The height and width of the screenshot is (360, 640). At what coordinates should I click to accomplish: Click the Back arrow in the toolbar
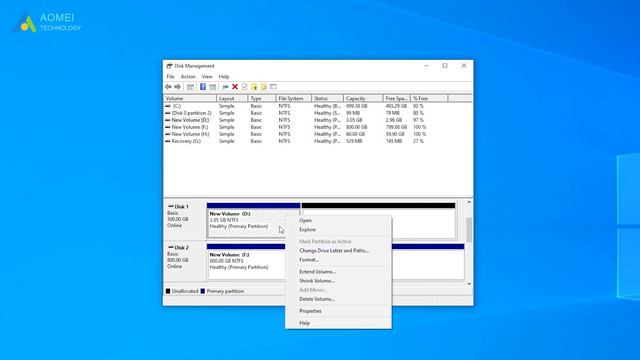pos(168,87)
